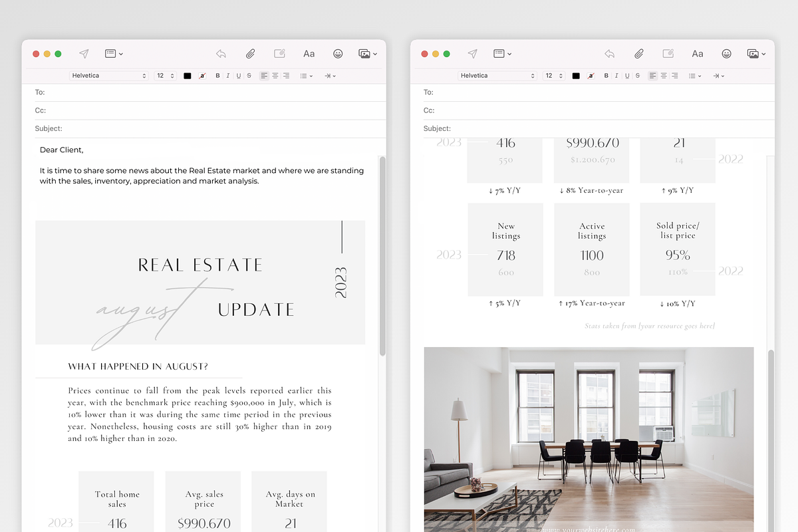798x532 pixels.
Task: Click the Real Estate August Update banner
Action: (200, 283)
